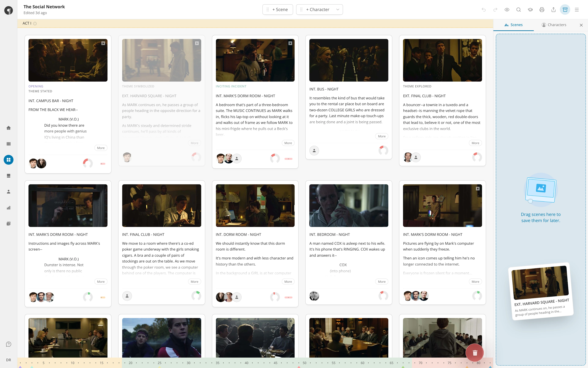Screen dimensions: 588x368
Task: Click the undo arrow icon
Action: click(x=484, y=10)
